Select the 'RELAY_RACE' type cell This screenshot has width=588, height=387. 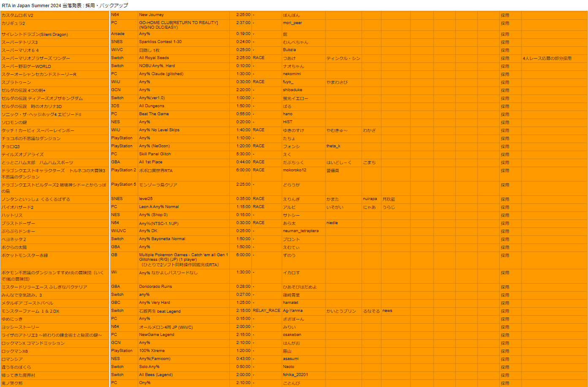pos(267,311)
